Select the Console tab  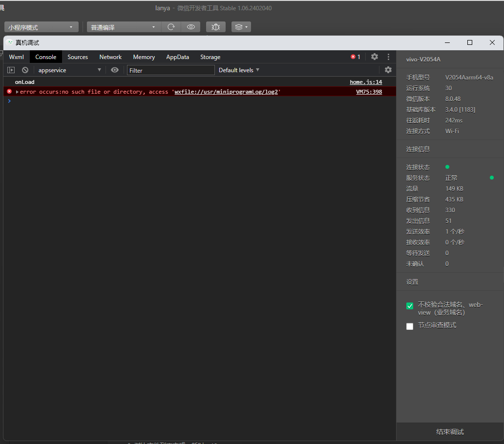click(x=45, y=57)
